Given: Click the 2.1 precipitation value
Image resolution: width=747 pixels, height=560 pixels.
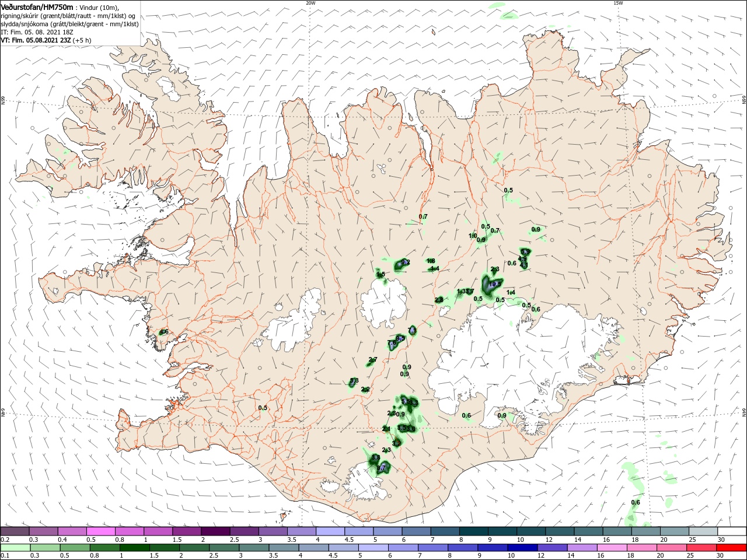Looking at the screenshot, I should pyautogui.click(x=386, y=429).
